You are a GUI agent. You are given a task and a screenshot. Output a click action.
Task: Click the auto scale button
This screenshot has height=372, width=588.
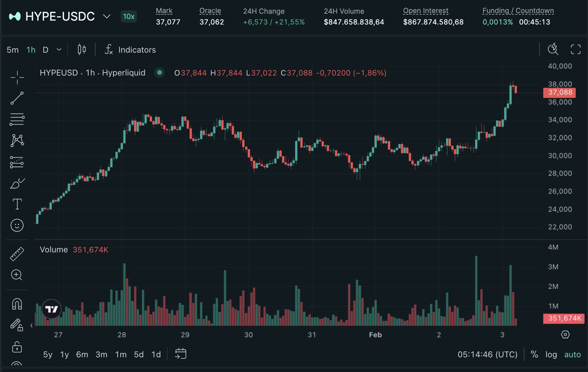tap(572, 354)
